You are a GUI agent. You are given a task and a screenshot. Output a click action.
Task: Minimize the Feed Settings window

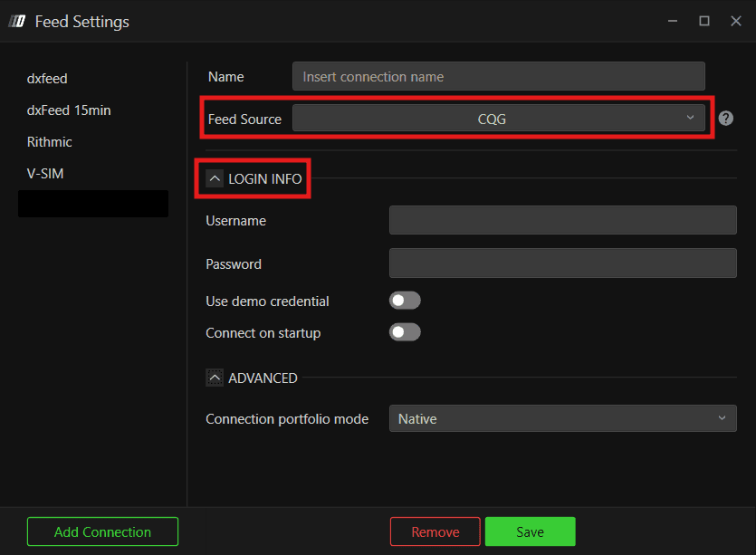[673, 21]
